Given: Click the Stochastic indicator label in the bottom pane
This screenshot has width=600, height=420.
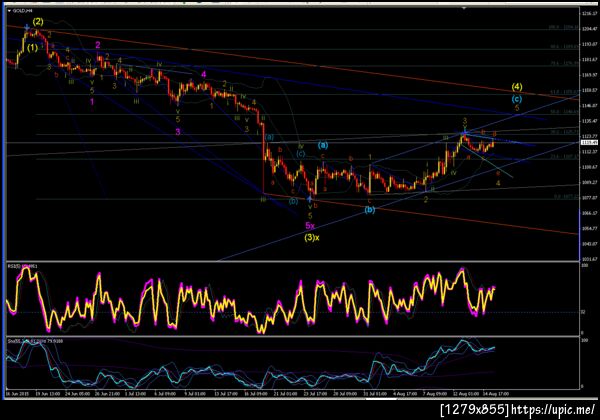Looking at the screenshot, I should tap(35, 340).
